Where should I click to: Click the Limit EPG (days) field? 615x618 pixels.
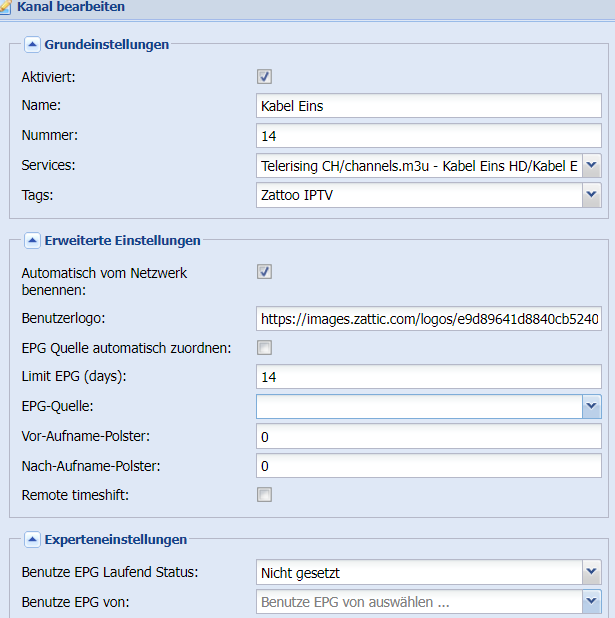pyautogui.click(x=429, y=376)
